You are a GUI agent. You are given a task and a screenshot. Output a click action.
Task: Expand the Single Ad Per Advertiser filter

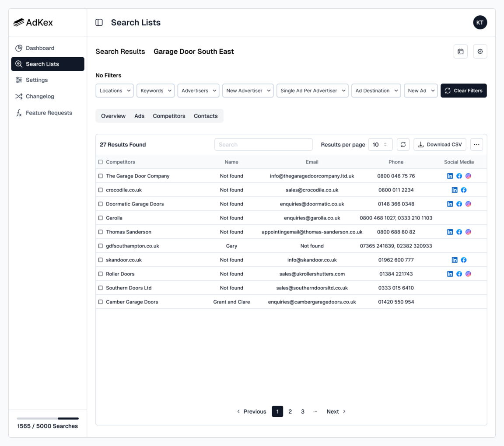[x=312, y=91]
